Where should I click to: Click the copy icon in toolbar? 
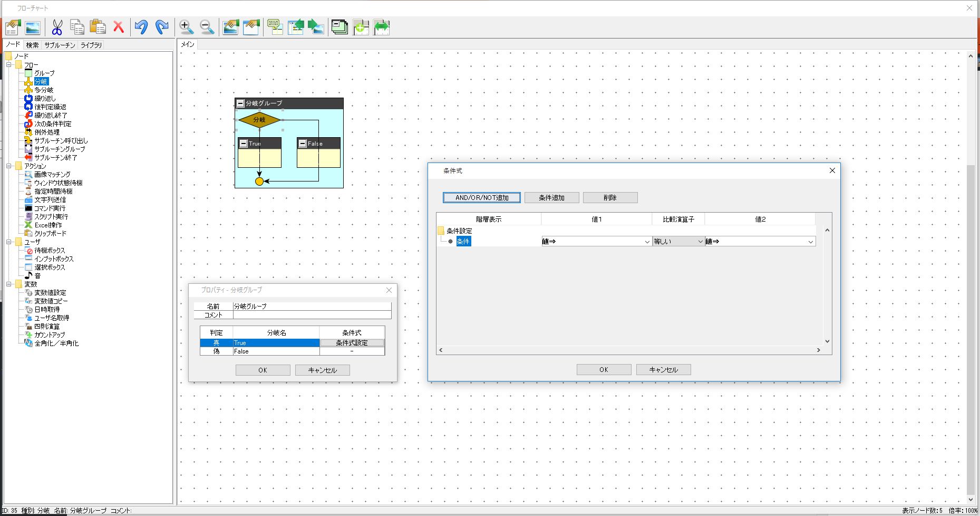coord(77,27)
